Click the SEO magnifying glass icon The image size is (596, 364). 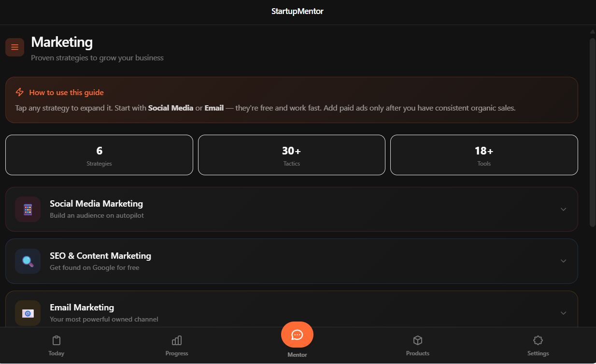click(28, 261)
